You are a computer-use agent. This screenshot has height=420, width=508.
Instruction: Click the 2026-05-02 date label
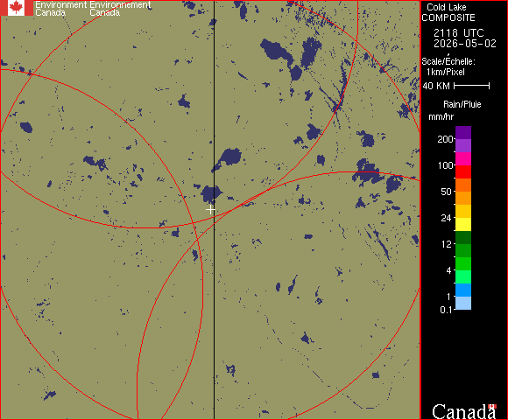pyautogui.click(x=465, y=44)
